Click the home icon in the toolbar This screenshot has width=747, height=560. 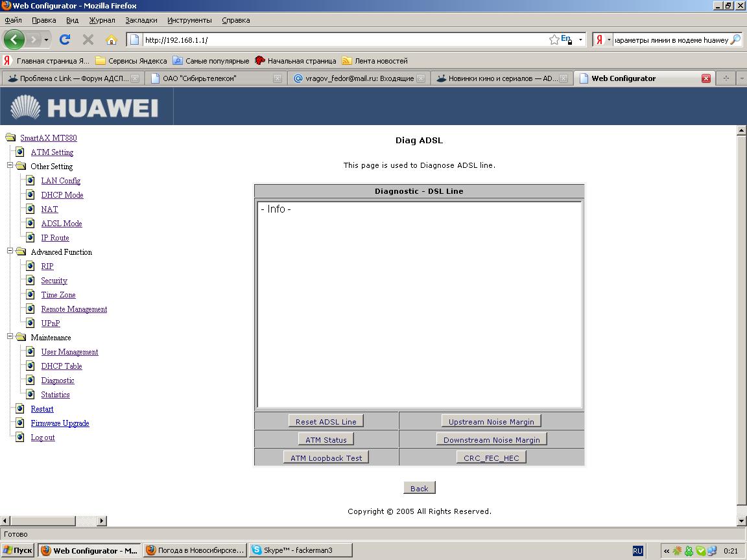[x=111, y=40]
